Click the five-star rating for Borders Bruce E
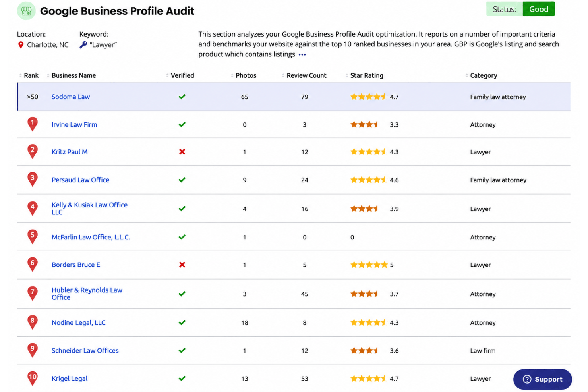 [369, 265]
